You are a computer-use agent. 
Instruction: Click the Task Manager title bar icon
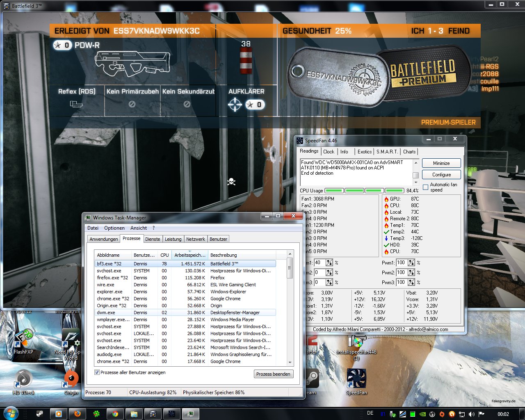(x=88, y=217)
